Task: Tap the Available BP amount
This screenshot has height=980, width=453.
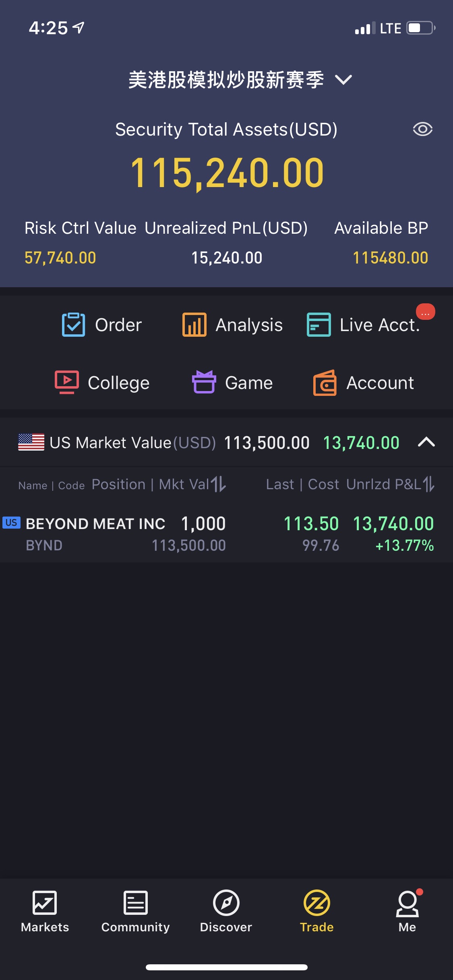Action: 390,258
